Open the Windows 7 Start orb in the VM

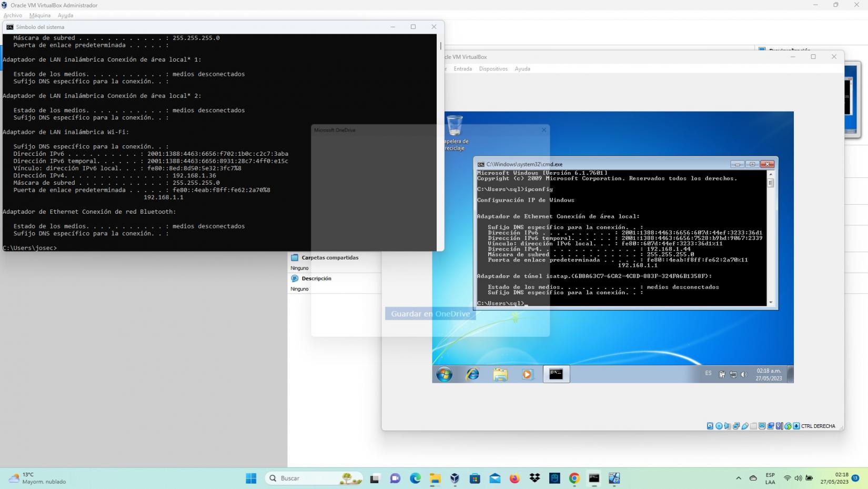point(444,374)
